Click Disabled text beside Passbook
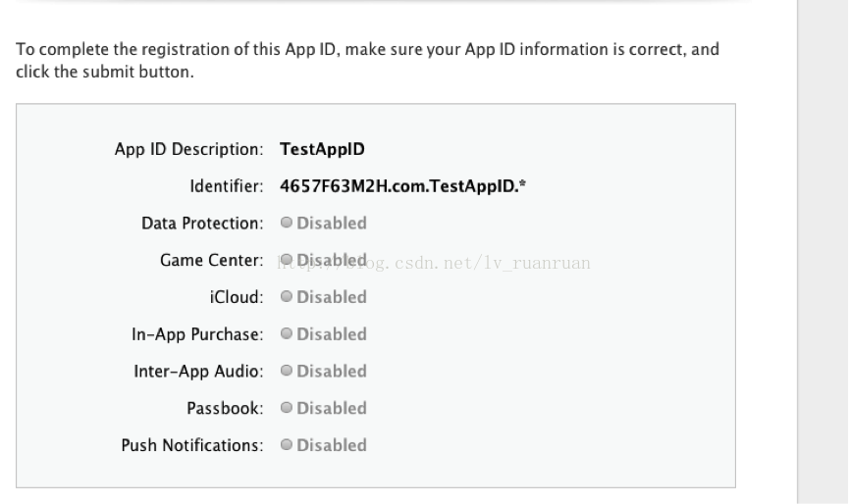This screenshot has width=849, height=504. coord(332,408)
